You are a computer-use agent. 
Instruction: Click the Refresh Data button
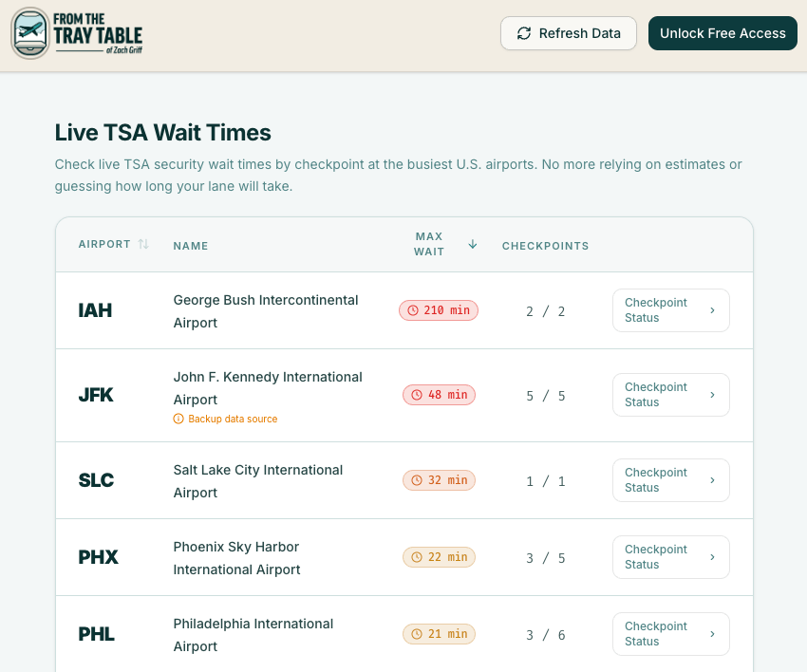coord(568,33)
